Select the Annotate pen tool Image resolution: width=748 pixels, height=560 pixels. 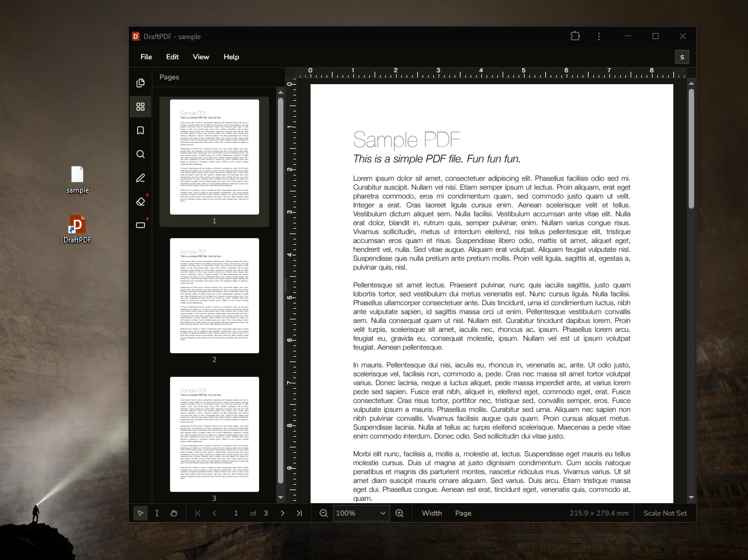(140, 178)
